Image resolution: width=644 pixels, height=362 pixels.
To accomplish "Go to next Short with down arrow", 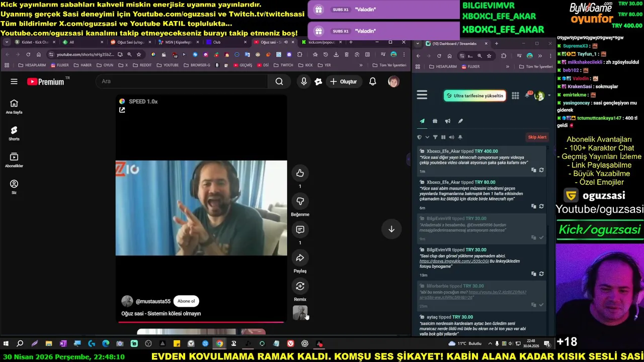I will (x=391, y=229).
